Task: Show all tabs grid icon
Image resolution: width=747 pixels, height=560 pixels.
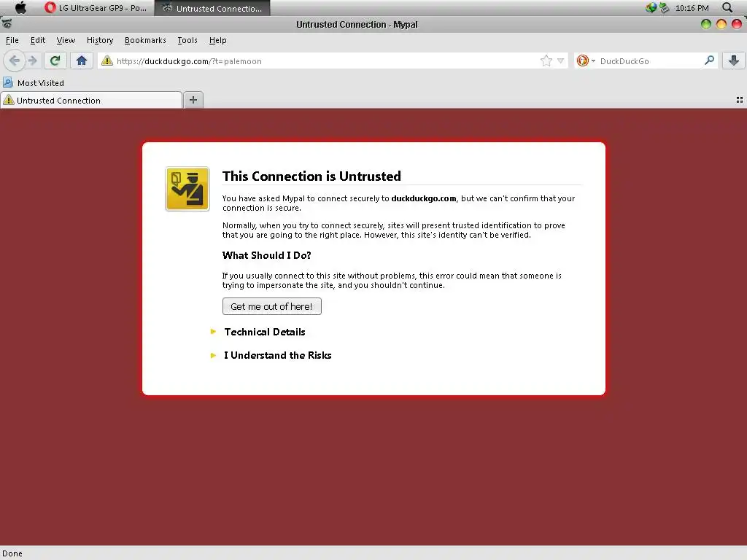Action: (740, 100)
